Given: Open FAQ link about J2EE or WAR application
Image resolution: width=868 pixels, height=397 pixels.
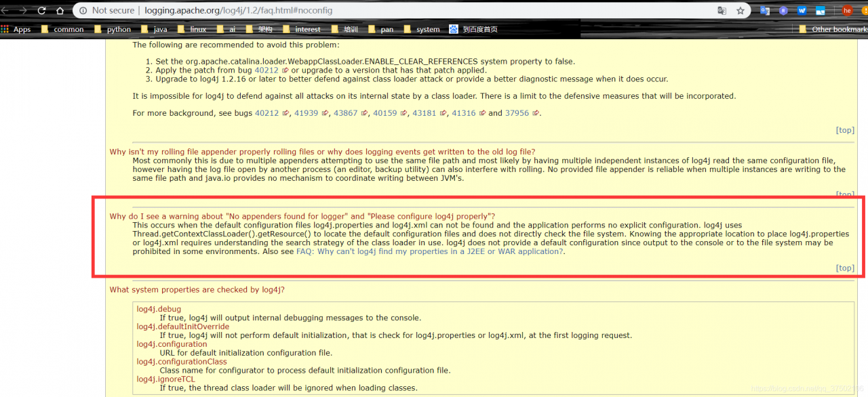Looking at the screenshot, I should [430, 251].
